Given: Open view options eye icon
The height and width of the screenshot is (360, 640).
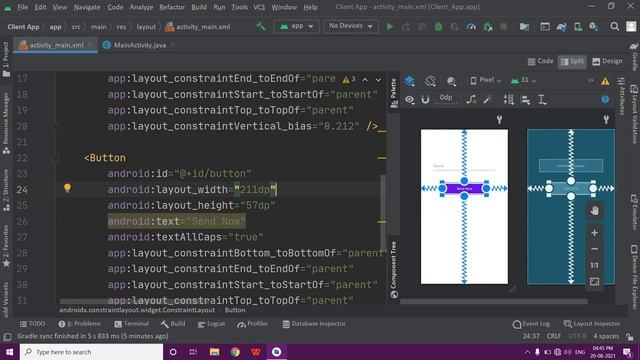Looking at the screenshot, I should pyautogui.click(x=409, y=100).
